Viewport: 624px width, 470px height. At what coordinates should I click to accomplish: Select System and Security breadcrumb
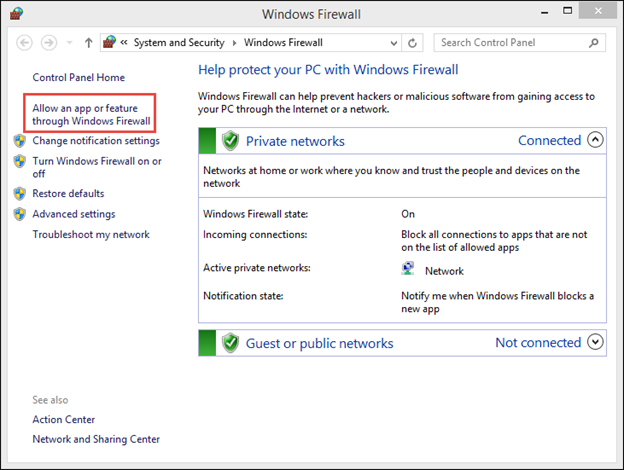(179, 43)
